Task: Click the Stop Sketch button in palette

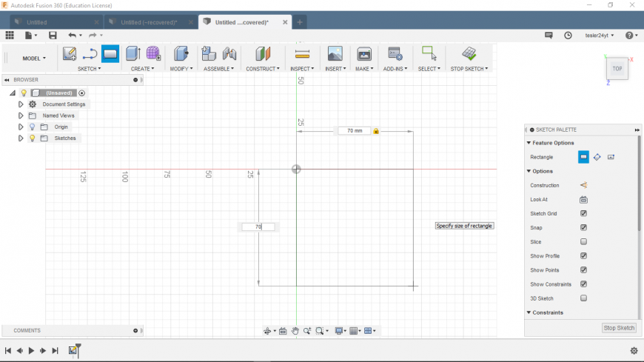Action: pyautogui.click(x=619, y=328)
